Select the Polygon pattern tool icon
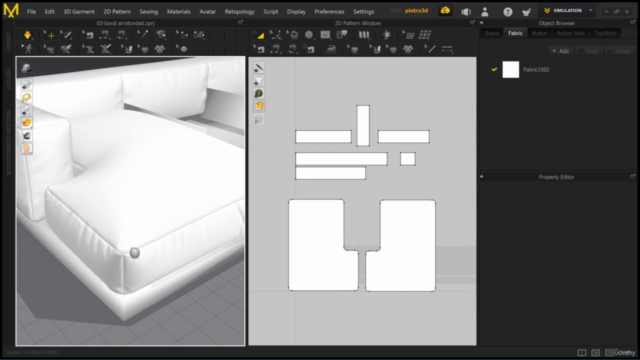This screenshot has height=360, width=640. (x=292, y=35)
